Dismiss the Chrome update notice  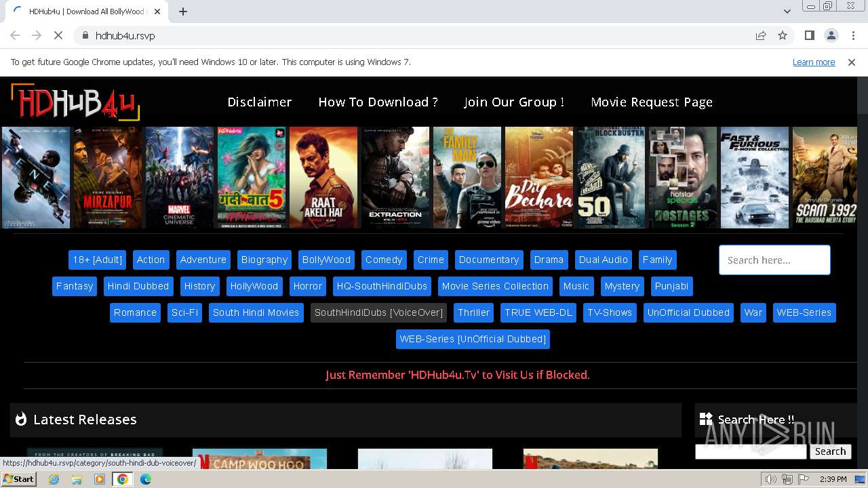click(852, 62)
